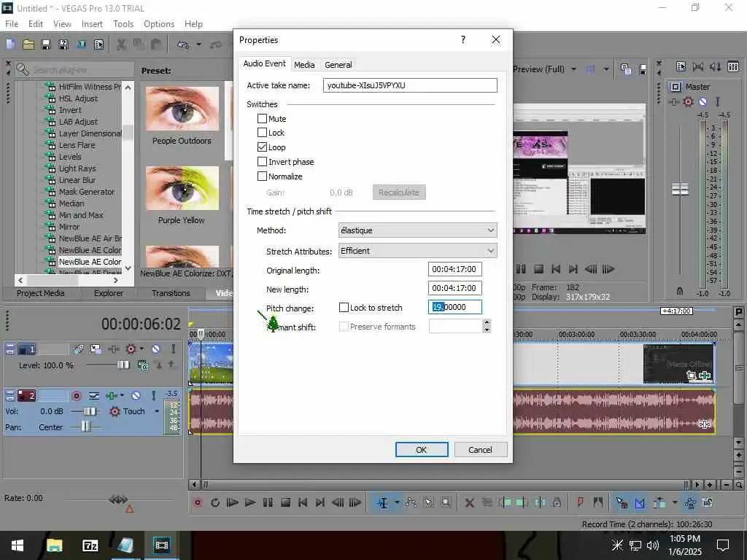Select the Zoom Edit tool

pyautogui.click(x=446, y=502)
